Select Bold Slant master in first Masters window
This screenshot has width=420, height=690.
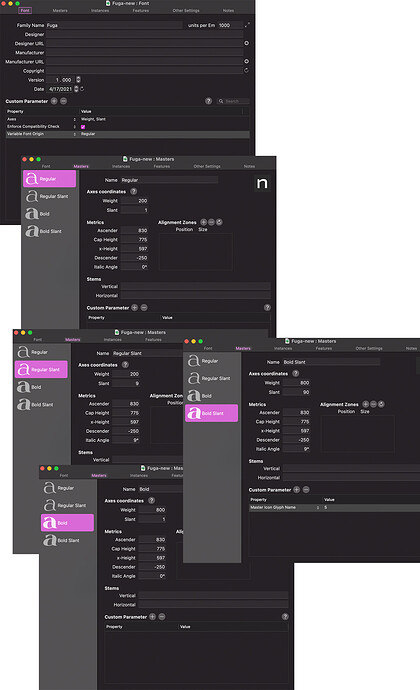[x=49, y=231]
